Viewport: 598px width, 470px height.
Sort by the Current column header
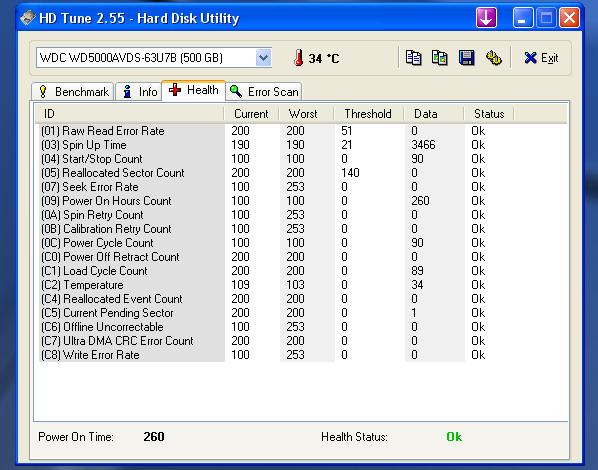tap(251, 114)
